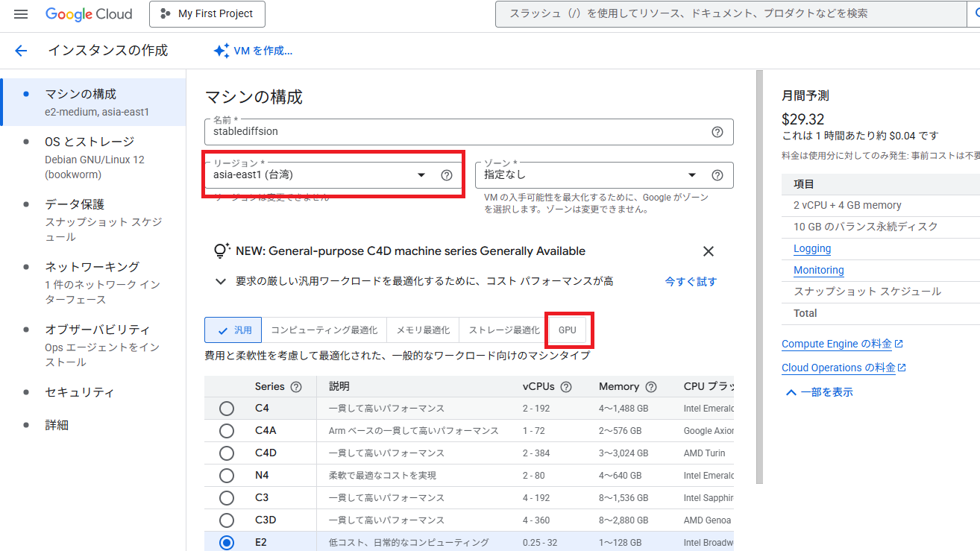Choose the C3 series radio button
Viewport: 980px width, 551px height.
227,498
